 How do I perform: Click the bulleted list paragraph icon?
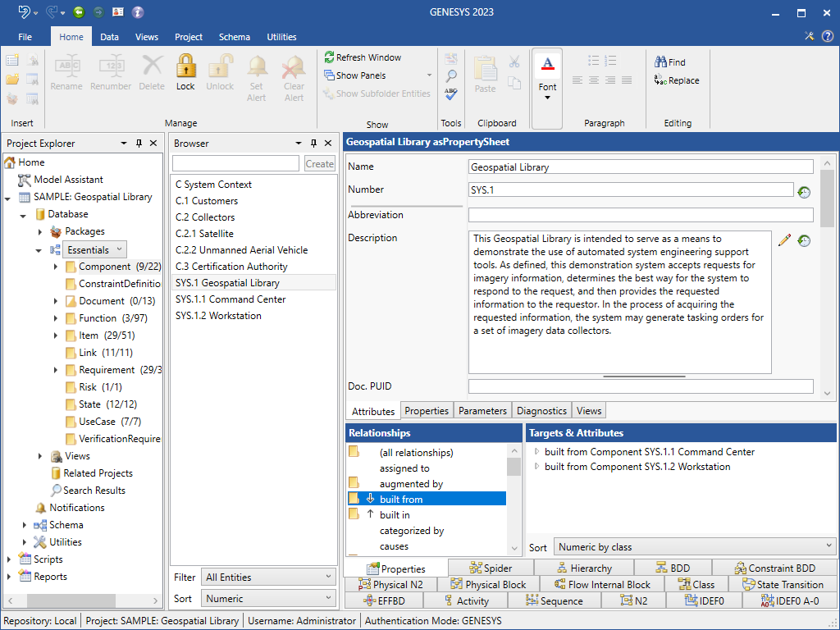click(x=594, y=60)
